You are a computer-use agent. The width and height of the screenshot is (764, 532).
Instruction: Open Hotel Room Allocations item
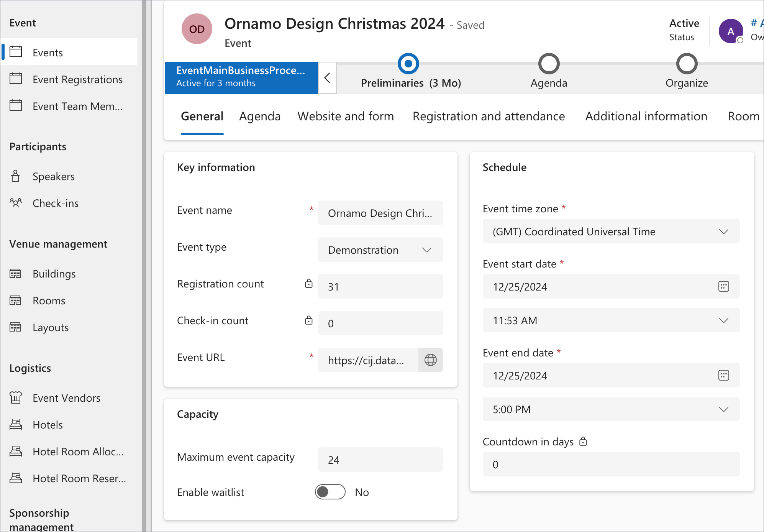(x=69, y=452)
